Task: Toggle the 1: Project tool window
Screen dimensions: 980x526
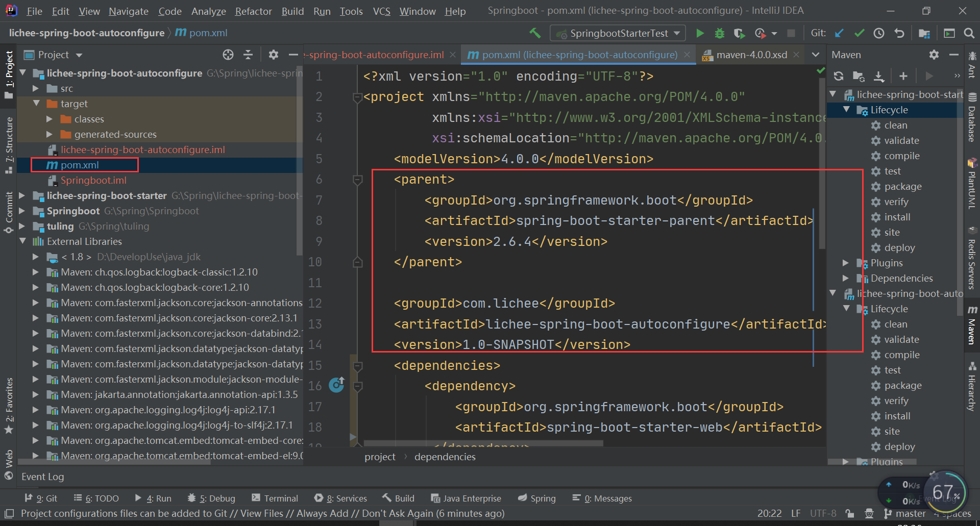Action: (x=9, y=74)
